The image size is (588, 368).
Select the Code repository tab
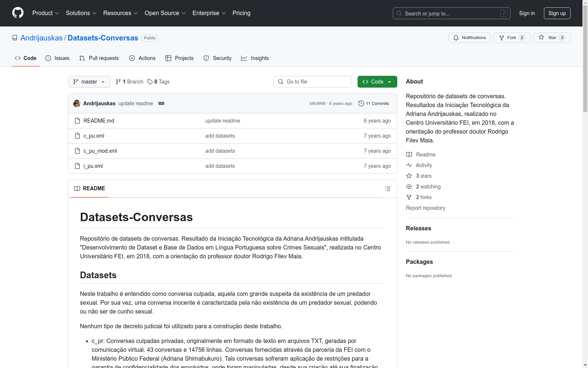pyautogui.click(x=26, y=58)
